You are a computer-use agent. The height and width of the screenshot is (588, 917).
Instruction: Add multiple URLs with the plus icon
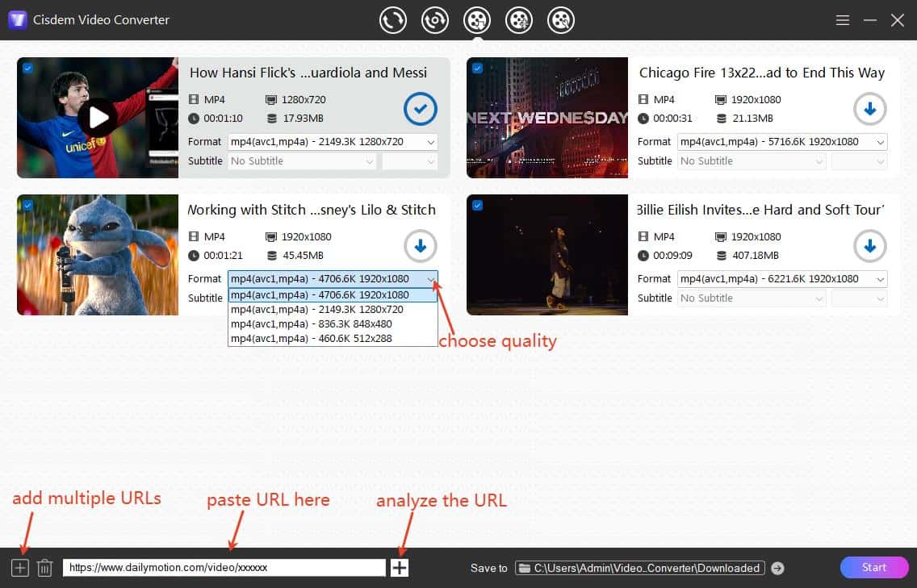[19, 567]
